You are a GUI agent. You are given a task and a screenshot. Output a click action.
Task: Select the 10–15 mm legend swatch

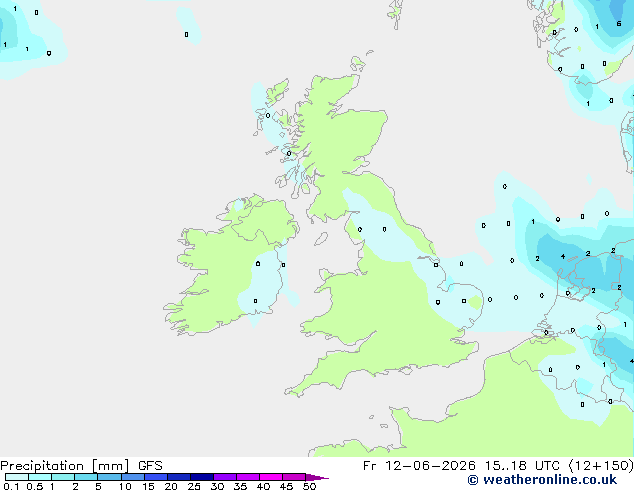133,477
